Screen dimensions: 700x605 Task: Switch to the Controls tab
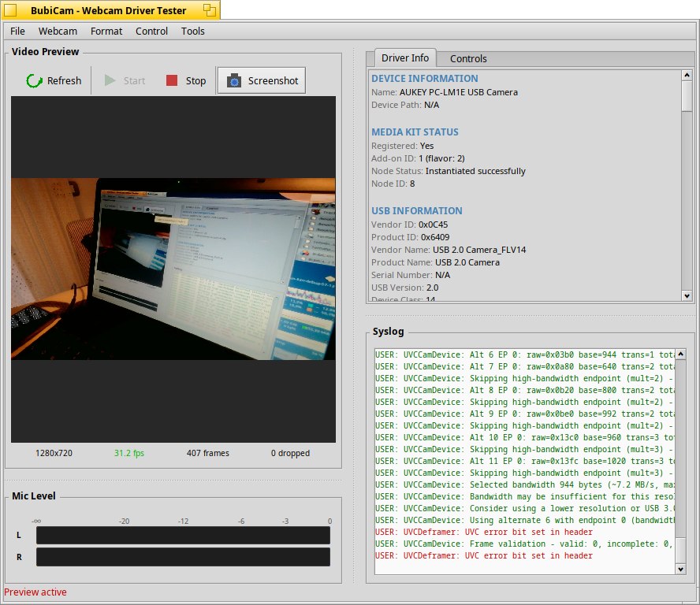[468, 58]
